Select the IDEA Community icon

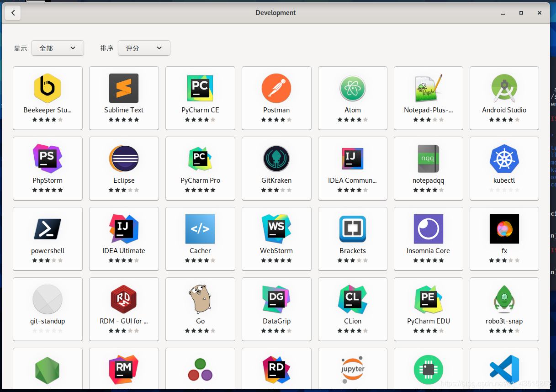353,159
